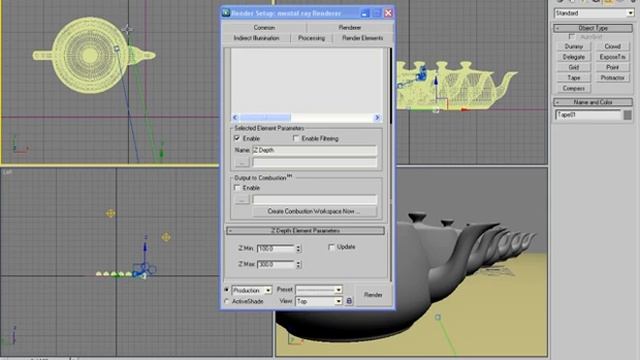Check Enable under Output to Combustion
The height and width of the screenshot is (360, 640).
pos(237,188)
